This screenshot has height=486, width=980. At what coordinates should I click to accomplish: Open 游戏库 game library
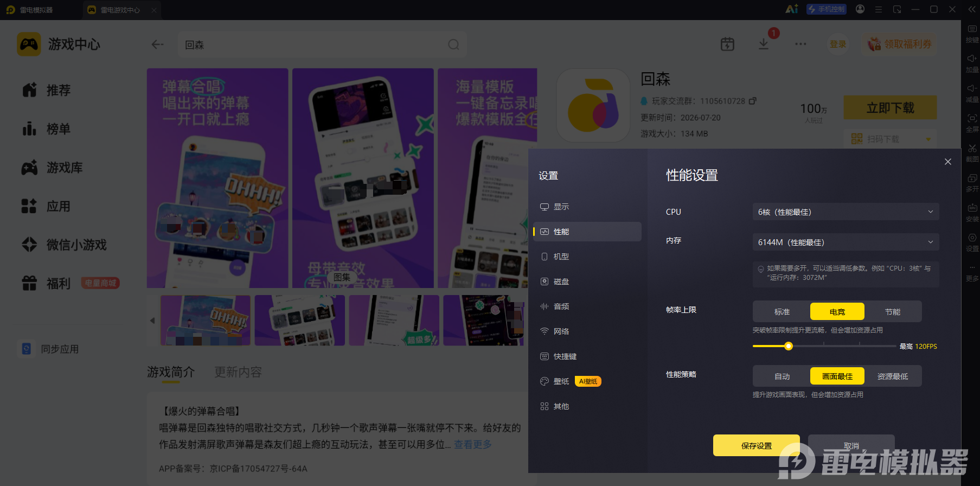coord(52,168)
